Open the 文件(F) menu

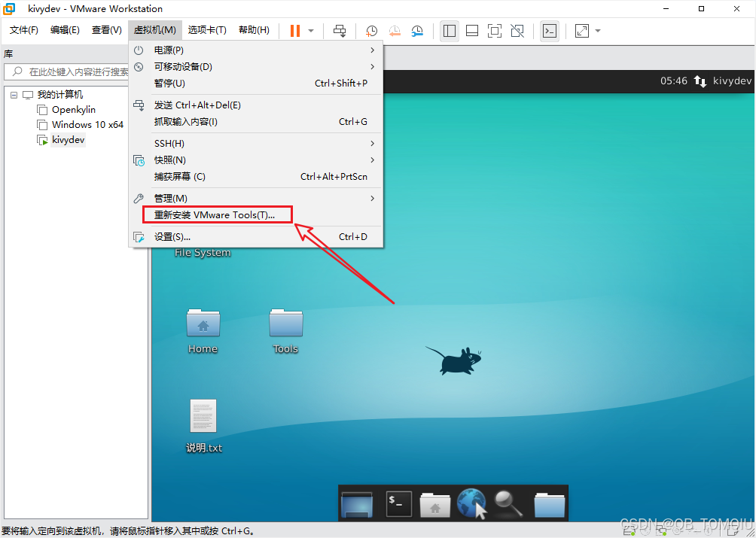click(x=24, y=30)
